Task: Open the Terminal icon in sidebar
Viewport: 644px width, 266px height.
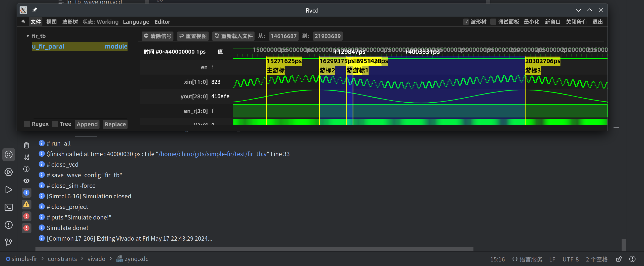Action: [9, 207]
